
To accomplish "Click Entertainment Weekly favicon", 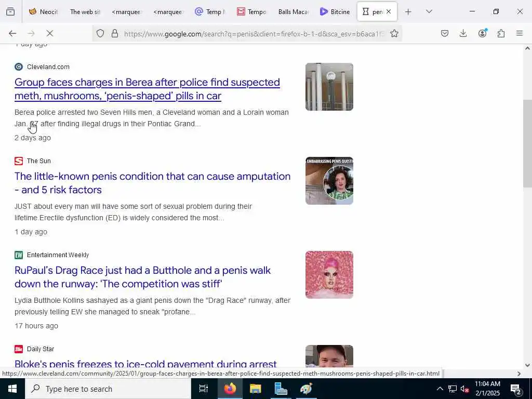I will [19, 255].
